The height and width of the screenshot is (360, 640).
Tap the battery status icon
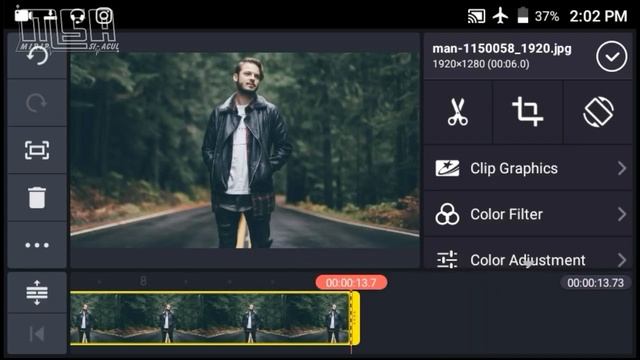click(522, 16)
